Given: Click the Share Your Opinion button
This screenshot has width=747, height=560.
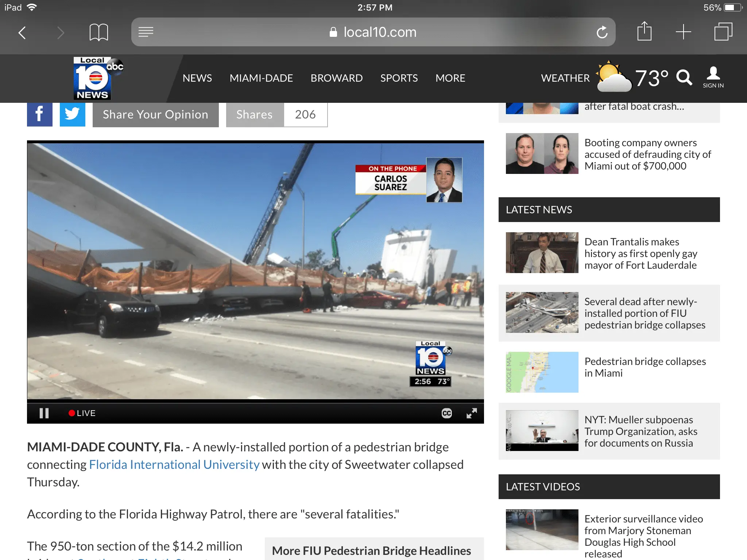Looking at the screenshot, I should click(x=156, y=114).
